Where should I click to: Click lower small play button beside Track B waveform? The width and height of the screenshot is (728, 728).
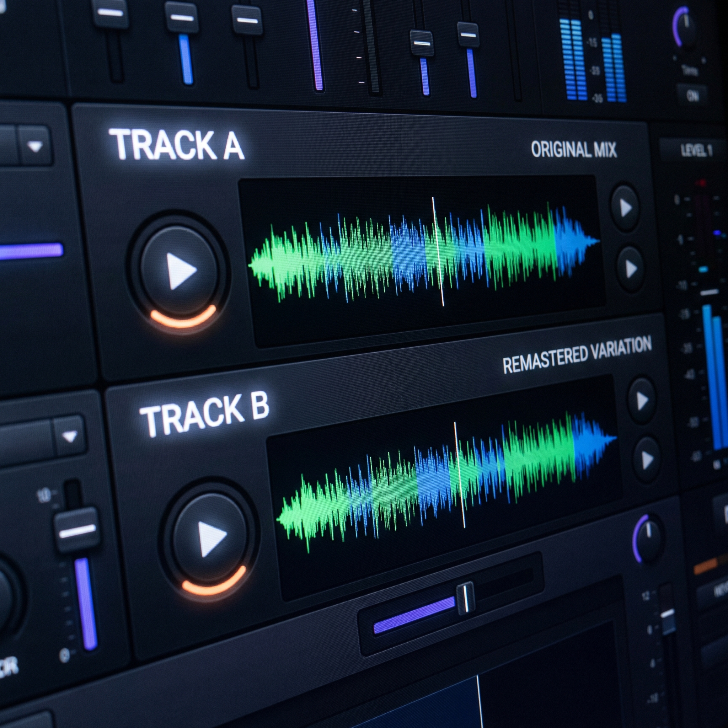point(647,460)
